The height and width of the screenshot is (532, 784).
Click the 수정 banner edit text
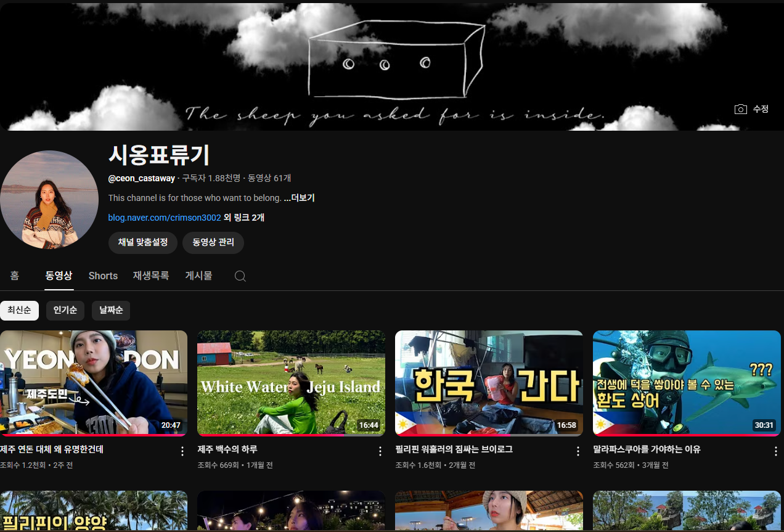761,109
